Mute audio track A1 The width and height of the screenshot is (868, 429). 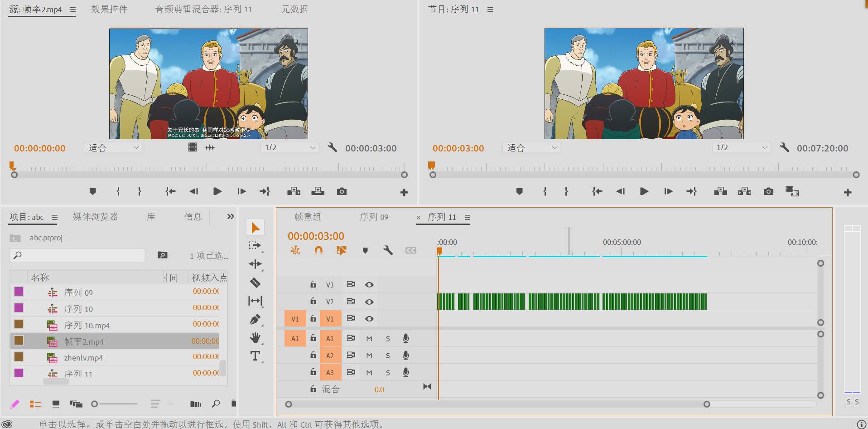(x=369, y=339)
